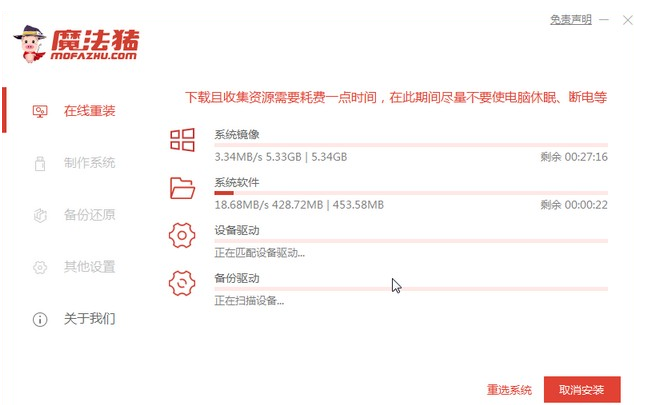Click the 制作系统 USB drive icon
This screenshot has width=668, height=417.
tap(41, 162)
